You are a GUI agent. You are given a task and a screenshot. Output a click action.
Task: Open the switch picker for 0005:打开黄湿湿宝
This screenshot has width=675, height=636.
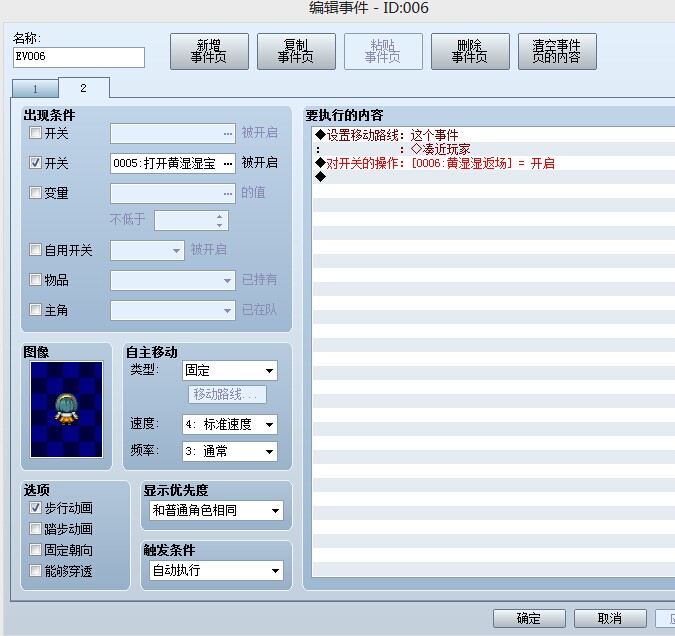click(228, 163)
